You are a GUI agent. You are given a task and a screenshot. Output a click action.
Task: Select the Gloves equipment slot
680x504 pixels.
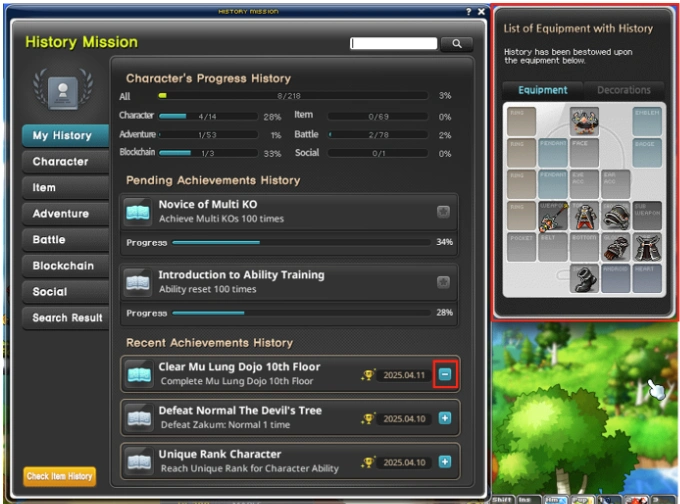click(615, 247)
